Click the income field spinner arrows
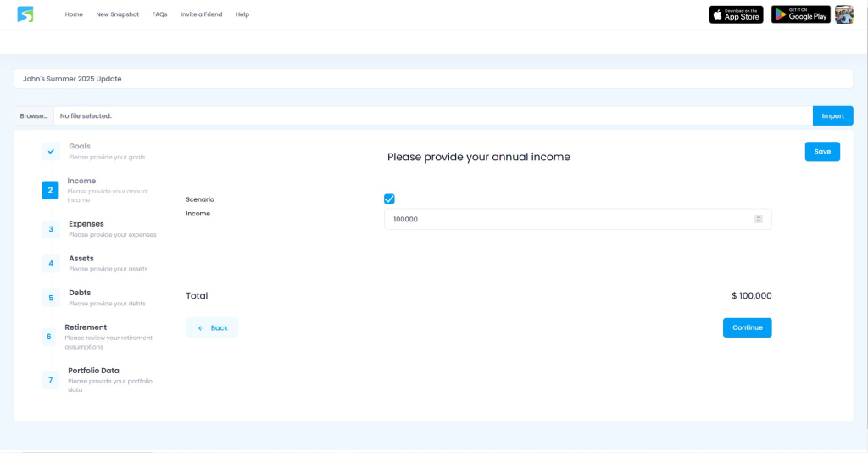Screen dimensions: 868x453 (758, 219)
